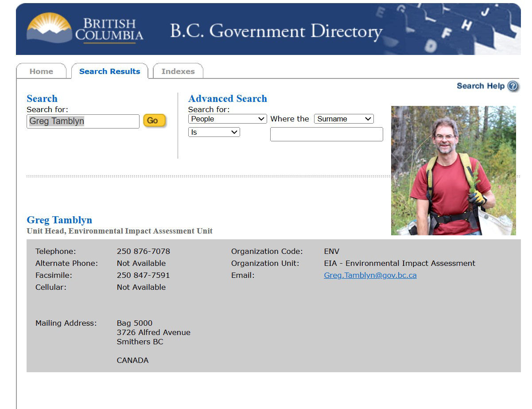Click the telephone number 250 876-7078
This screenshot has width=532, height=409.
coord(143,251)
